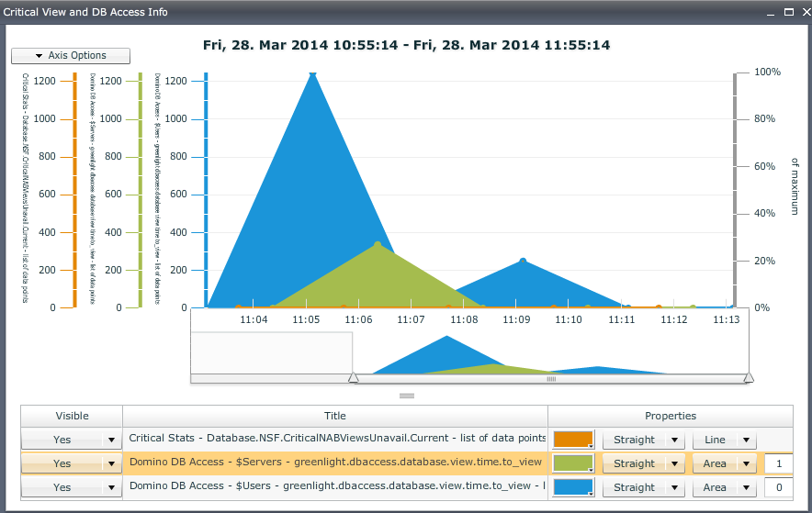The width and height of the screenshot is (812, 513).
Task: Click the blue peak data point near 11:05
Action: click(x=313, y=74)
